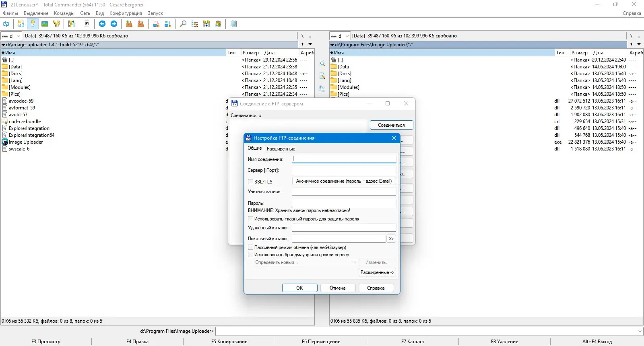
Task: Click the 'Анонимное соединение' button
Action: click(x=344, y=181)
